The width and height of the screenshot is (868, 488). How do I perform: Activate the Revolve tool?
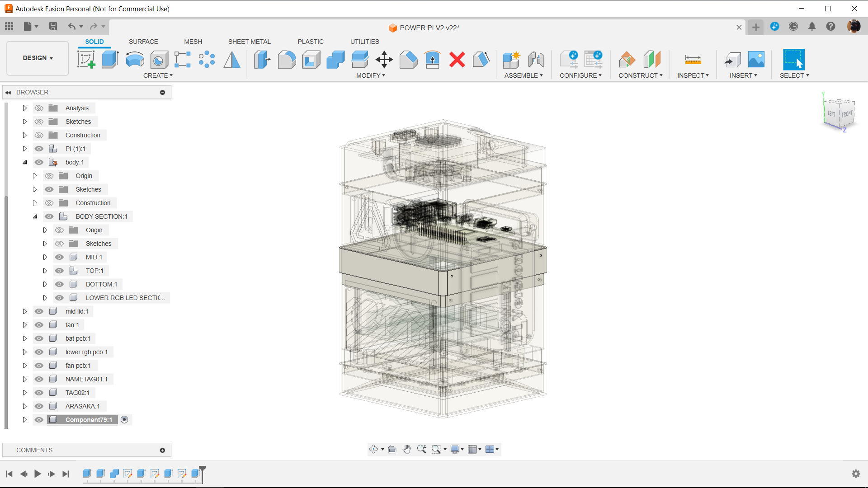pyautogui.click(x=135, y=59)
